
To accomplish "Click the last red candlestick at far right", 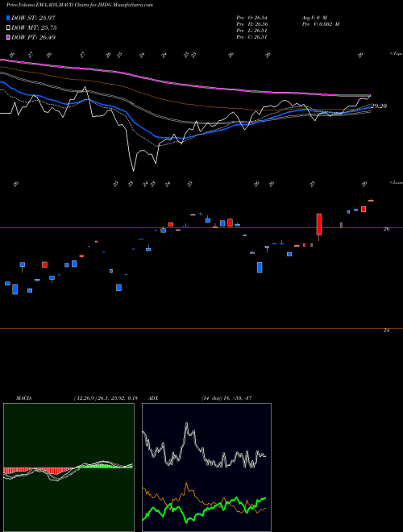I will 371,201.
